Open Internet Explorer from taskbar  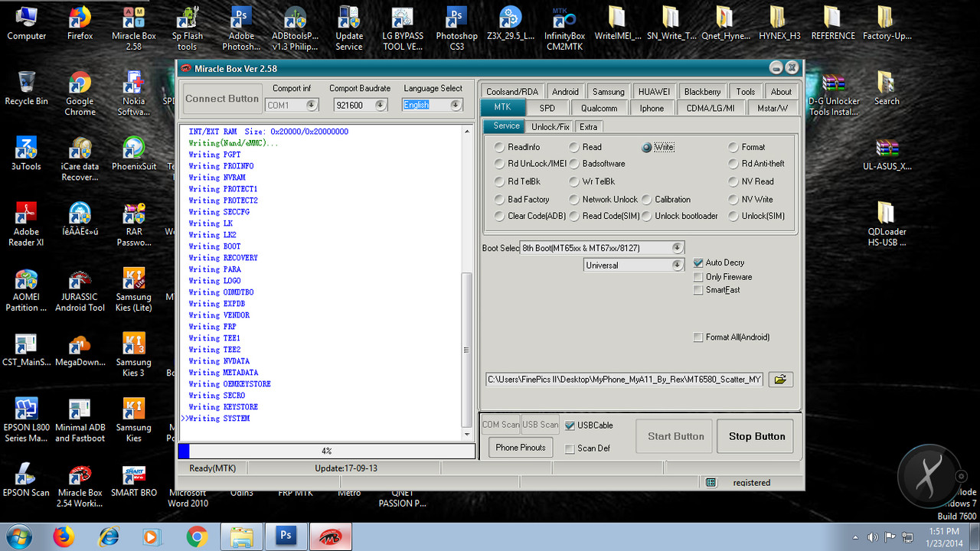107,536
